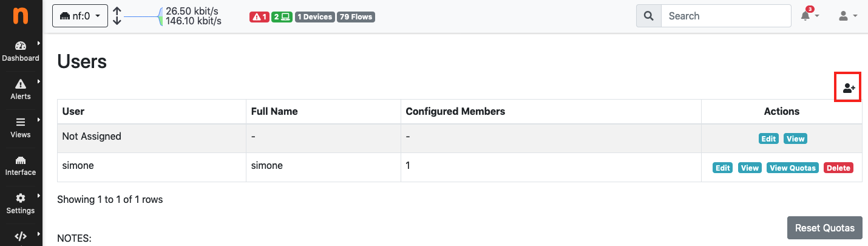Screen dimensions: 868x246
Task: Click into the Search field
Action: pos(726,16)
